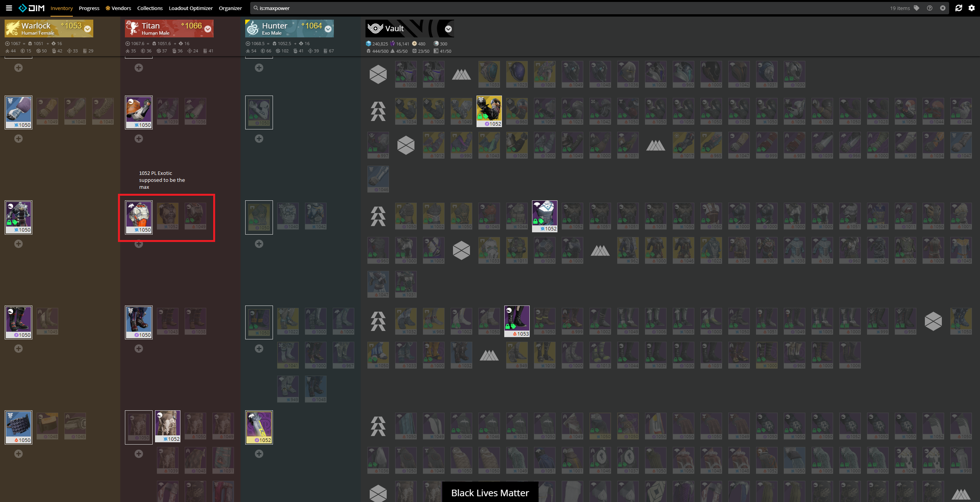Expand the Warlock character menu

click(88, 29)
